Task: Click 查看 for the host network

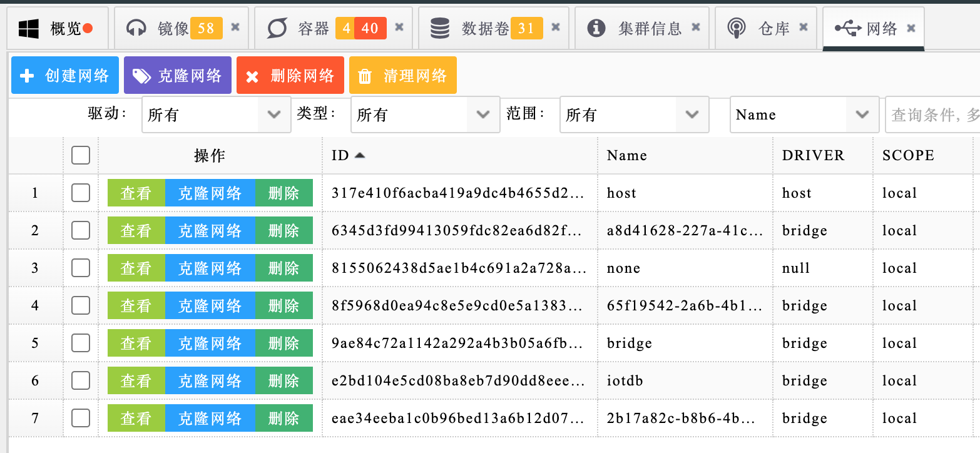Action: [x=136, y=193]
